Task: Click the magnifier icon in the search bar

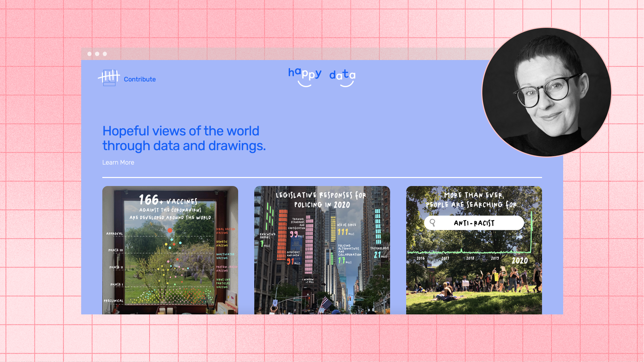Action: 433,223
